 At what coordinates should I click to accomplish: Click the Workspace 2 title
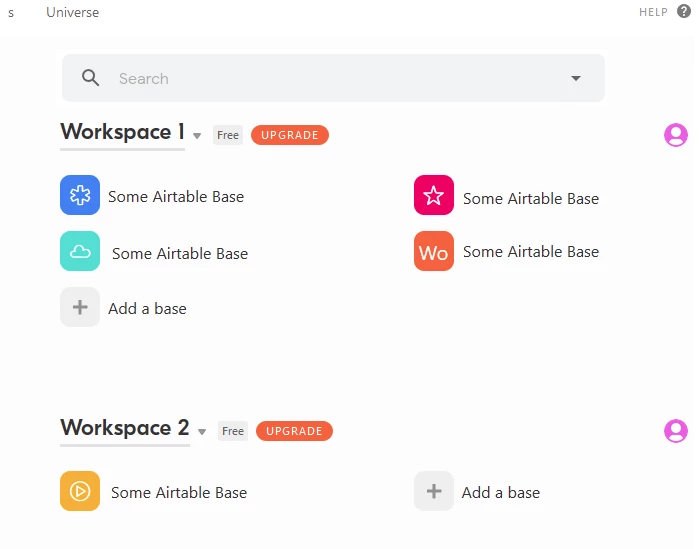125,428
